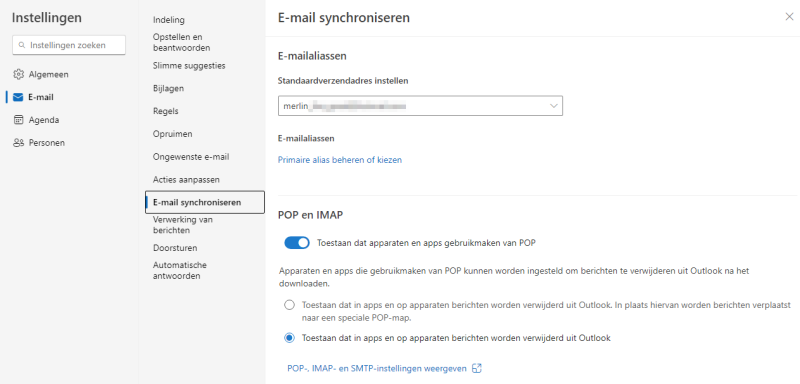Click Primaire alias beheren of kiezen
800x384 pixels.
pyautogui.click(x=340, y=160)
